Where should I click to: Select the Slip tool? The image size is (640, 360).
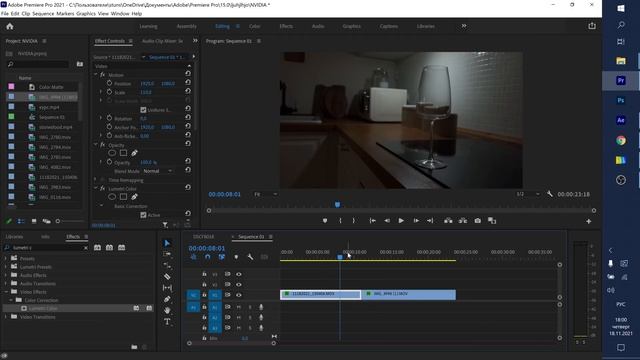(x=167, y=288)
